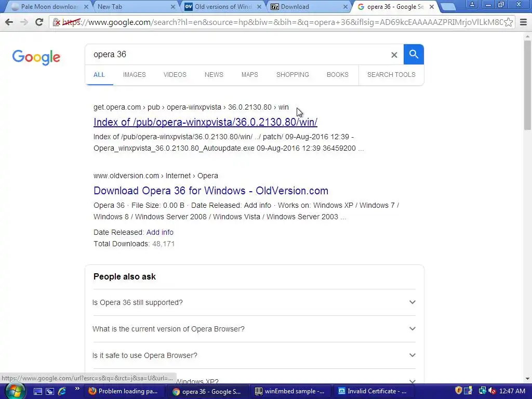532x399 pixels.
Task: Click the grayed forward navigation arrow
Action: [x=24, y=22]
